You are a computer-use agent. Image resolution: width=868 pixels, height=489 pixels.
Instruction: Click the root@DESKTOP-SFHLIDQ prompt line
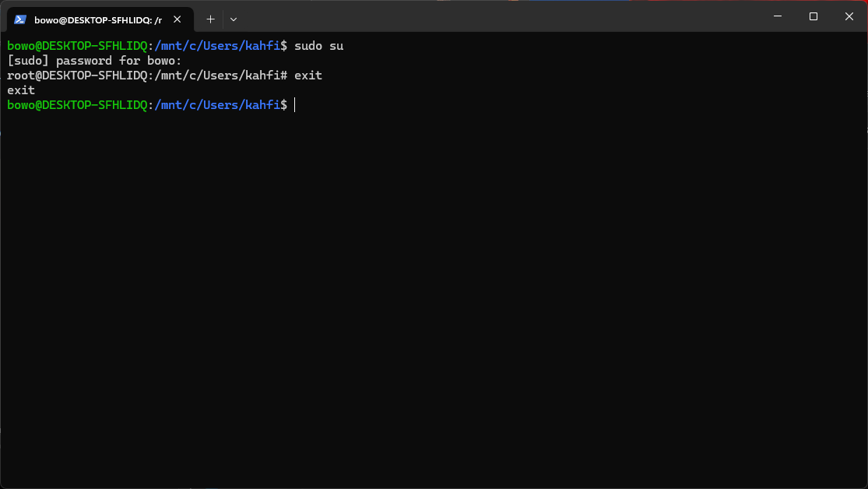[164, 76]
